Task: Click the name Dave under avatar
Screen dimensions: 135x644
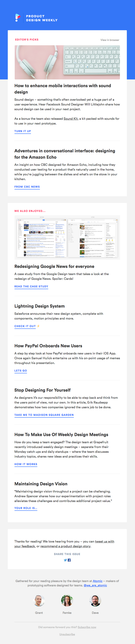Action: coord(95,613)
